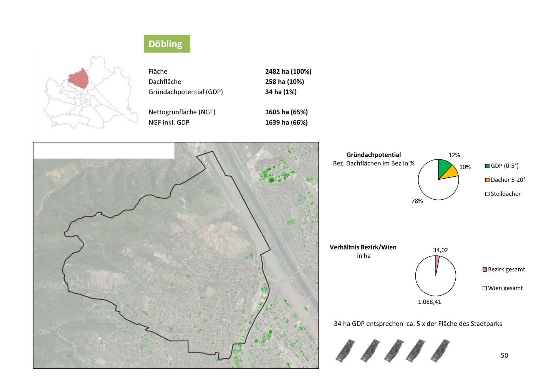Click the Verhältnis Bezirk/Wien chart heading
The width and height of the screenshot is (555, 392).
click(363, 247)
